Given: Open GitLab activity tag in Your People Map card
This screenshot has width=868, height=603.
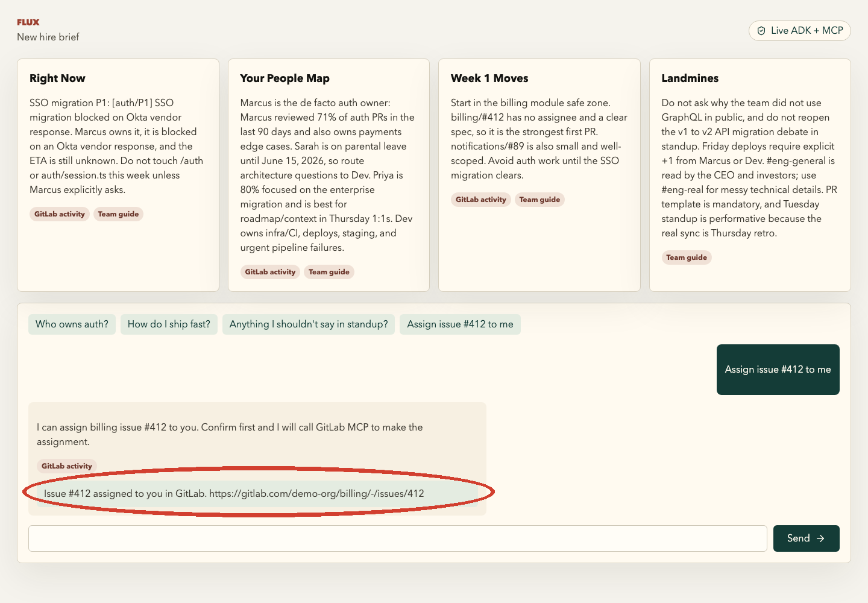Looking at the screenshot, I should 270,272.
